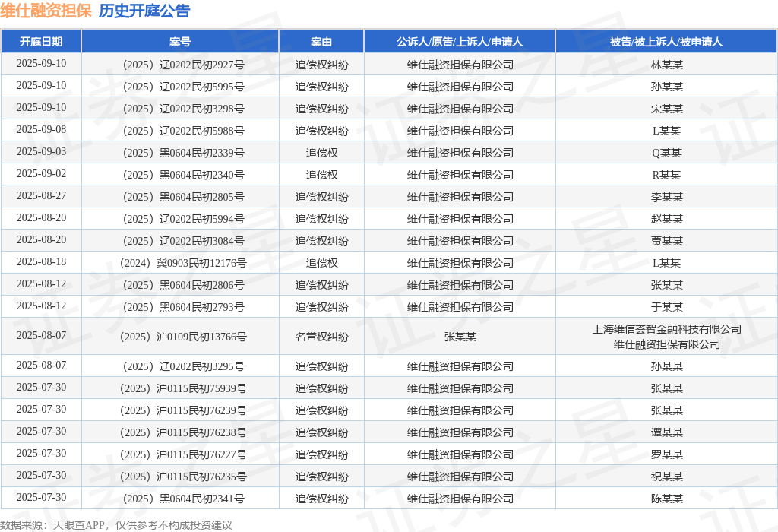Screen dimensions: 778x532
Task: Click the 历史开庭公告 heading
Action: (144, 11)
